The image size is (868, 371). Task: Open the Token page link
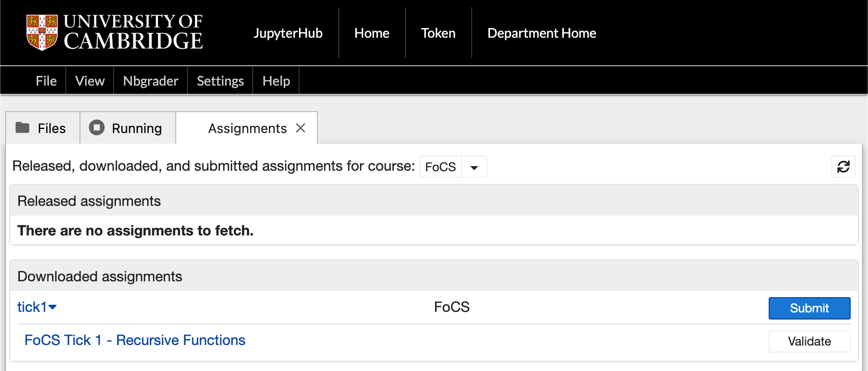[438, 33]
